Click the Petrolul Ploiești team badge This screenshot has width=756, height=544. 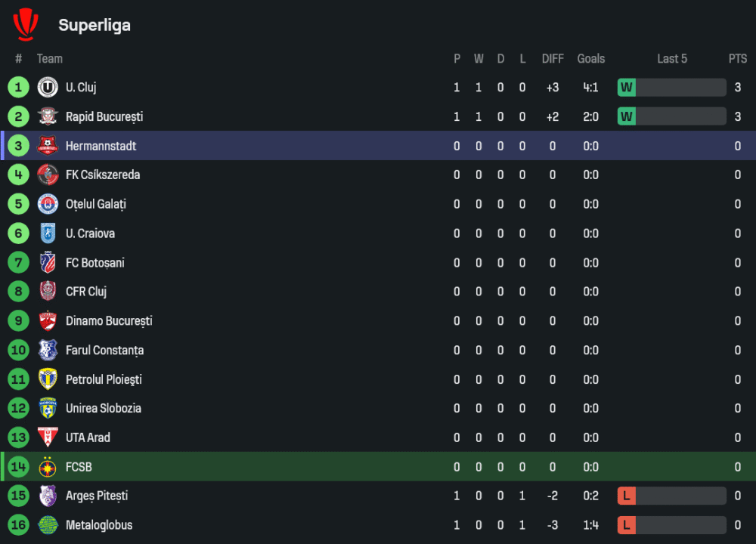pyautogui.click(x=48, y=379)
